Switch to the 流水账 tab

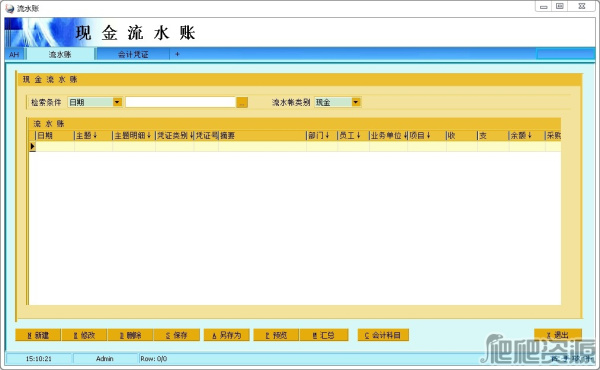(60, 54)
